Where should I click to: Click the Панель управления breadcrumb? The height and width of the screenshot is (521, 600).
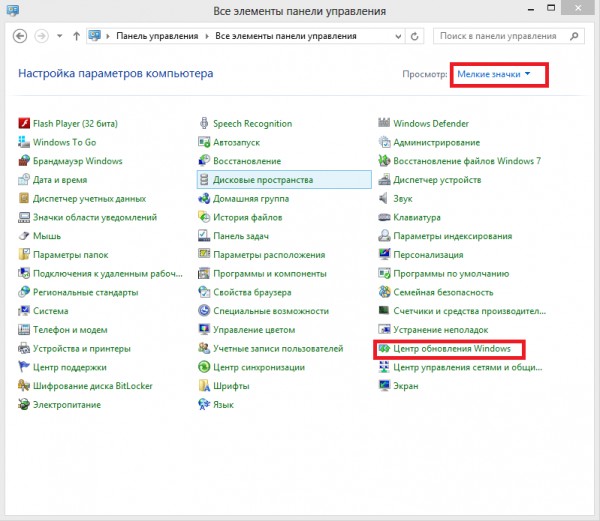click(x=157, y=36)
